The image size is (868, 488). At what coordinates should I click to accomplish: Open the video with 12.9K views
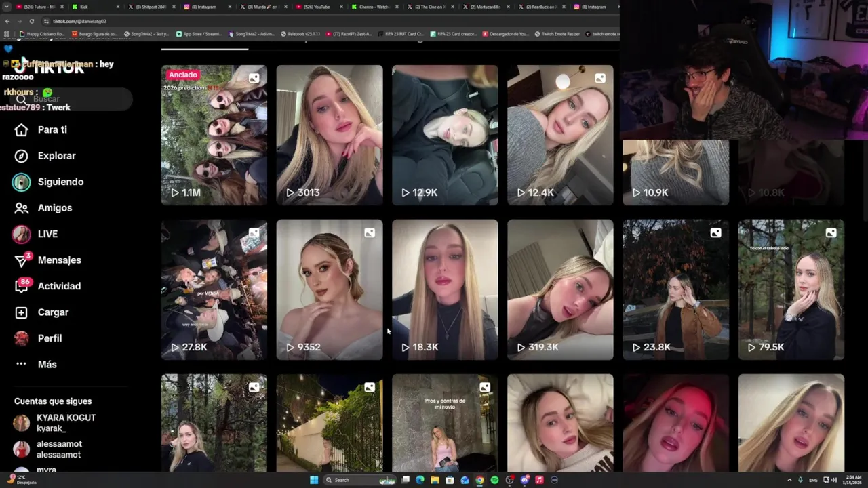coord(445,135)
